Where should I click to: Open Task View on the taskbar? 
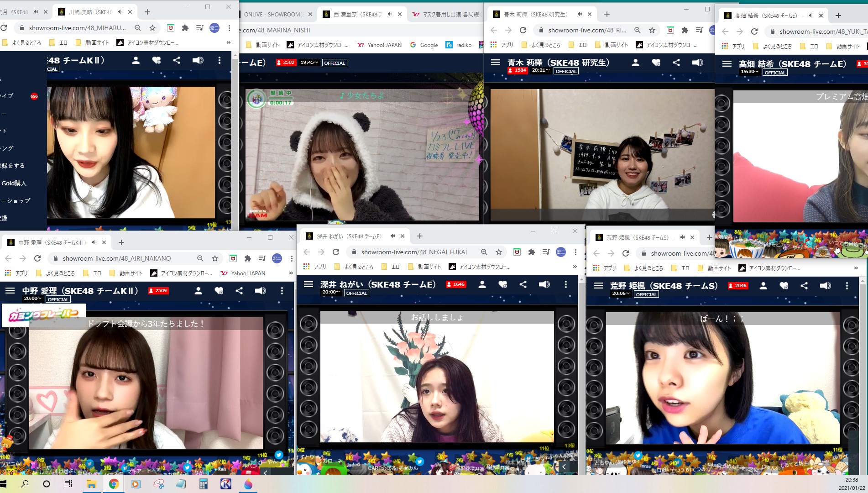click(68, 484)
